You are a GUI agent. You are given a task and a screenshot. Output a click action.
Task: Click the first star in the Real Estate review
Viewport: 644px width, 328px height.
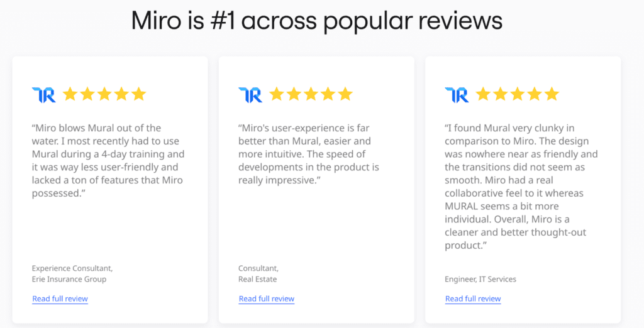[277, 94]
